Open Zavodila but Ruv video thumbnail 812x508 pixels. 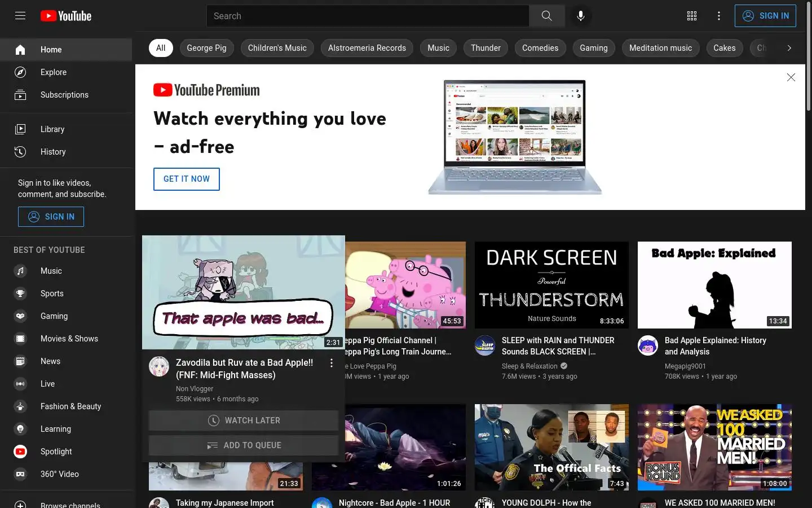(244, 292)
